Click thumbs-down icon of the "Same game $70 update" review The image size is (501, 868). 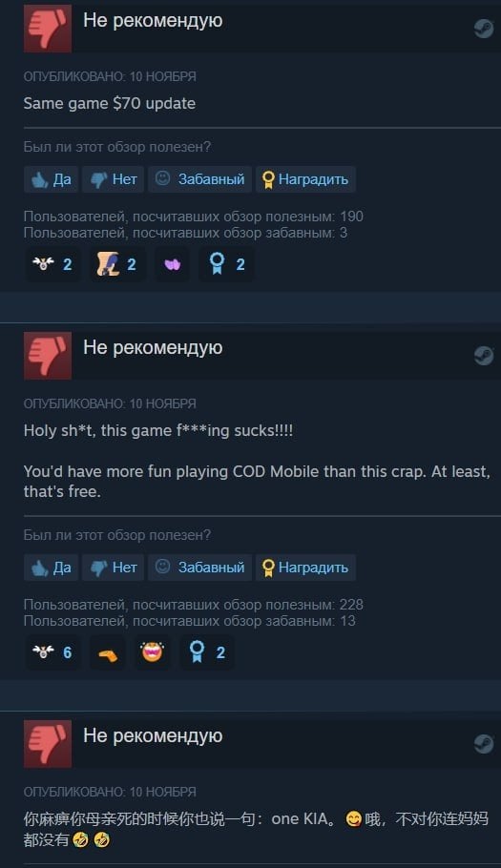click(48, 29)
